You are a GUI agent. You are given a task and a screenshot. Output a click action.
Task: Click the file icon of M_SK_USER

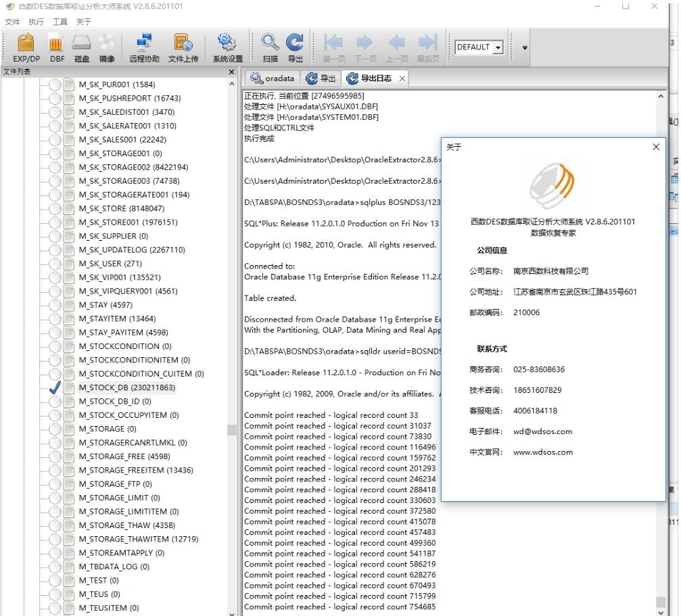click(x=68, y=264)
